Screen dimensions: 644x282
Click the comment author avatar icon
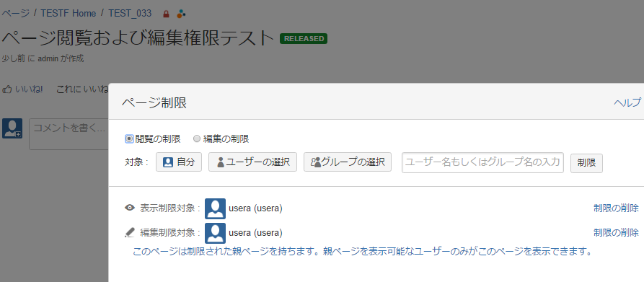(x=12, y=128)
